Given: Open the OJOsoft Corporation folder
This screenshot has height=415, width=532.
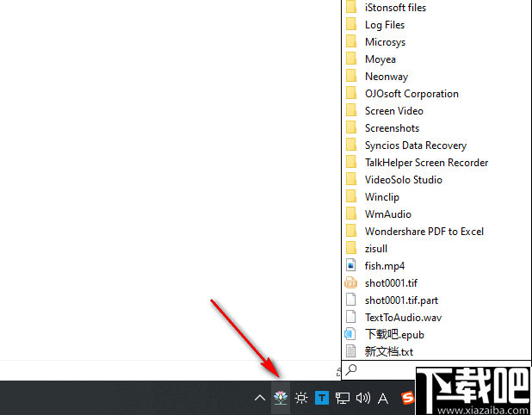Looking at the screenshot, I should [411, 94].
